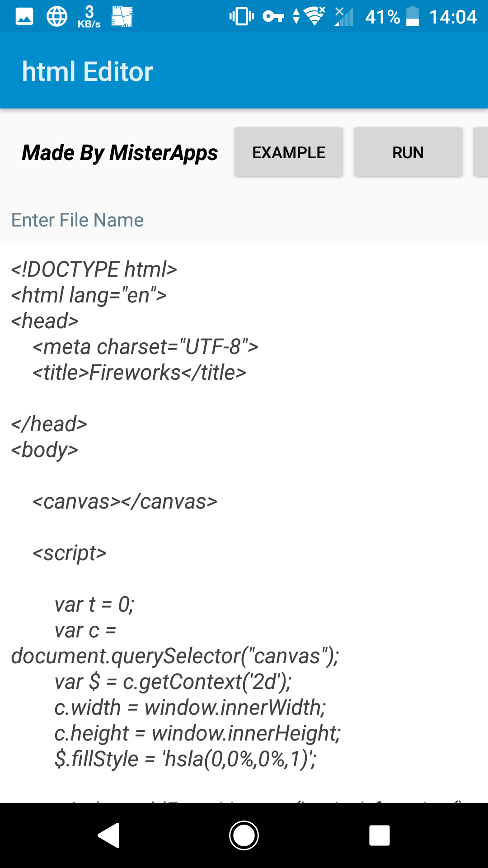Tap the vibrate mode status icon
488x868 pixels.
tap(242, 17)
